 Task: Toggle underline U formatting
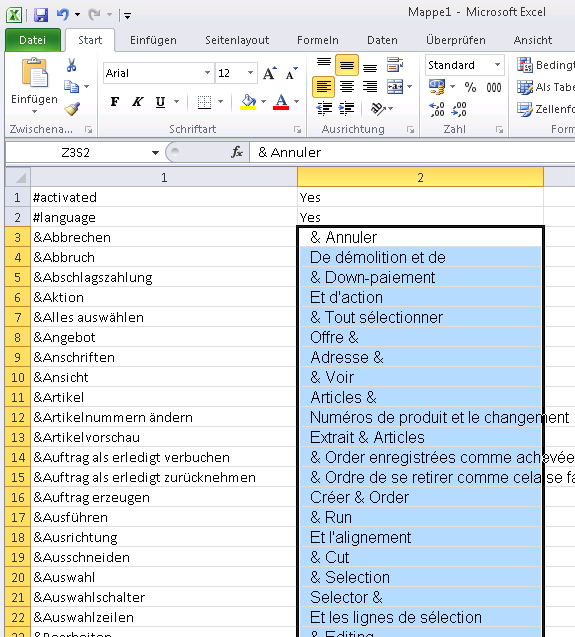coord(161,102)
